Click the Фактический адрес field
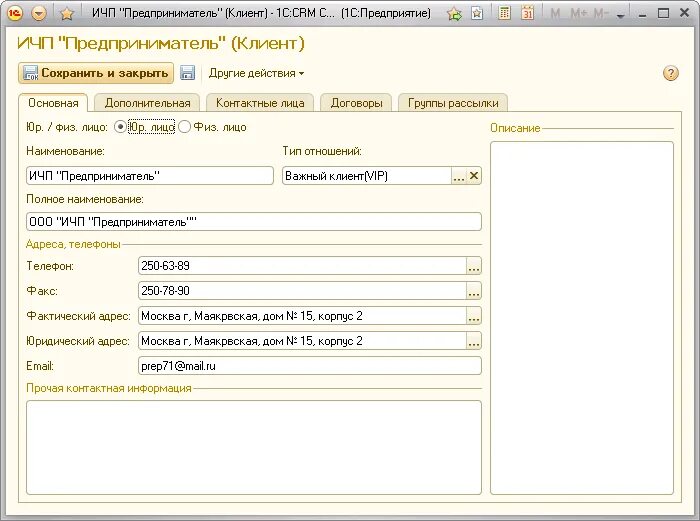 tap(303, 316)
